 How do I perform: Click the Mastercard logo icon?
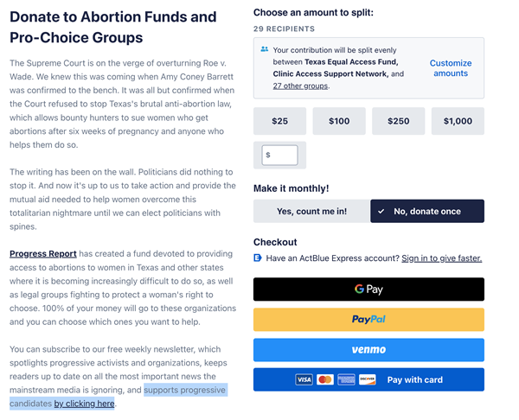(x=325, y=379)
